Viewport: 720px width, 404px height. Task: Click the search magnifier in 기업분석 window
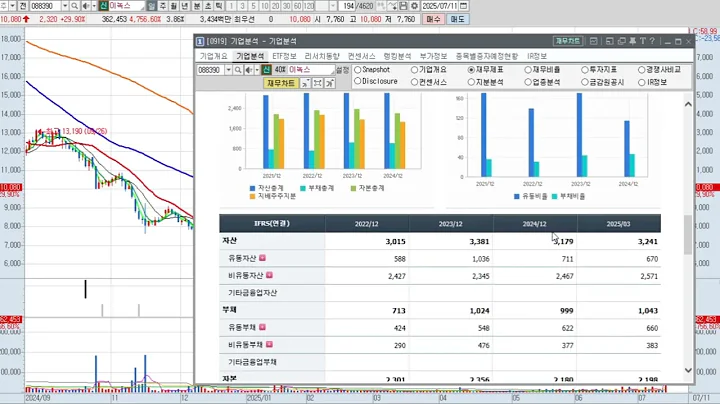238,70
